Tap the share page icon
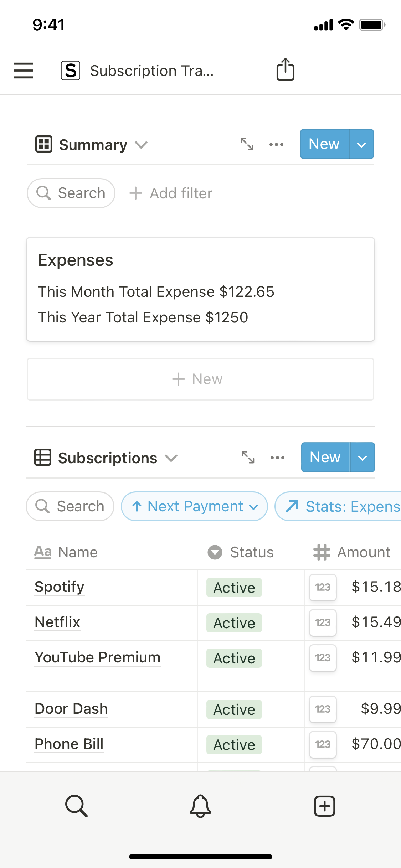The width and height of the screenshot is (401, 868). [x=286, y=69]
